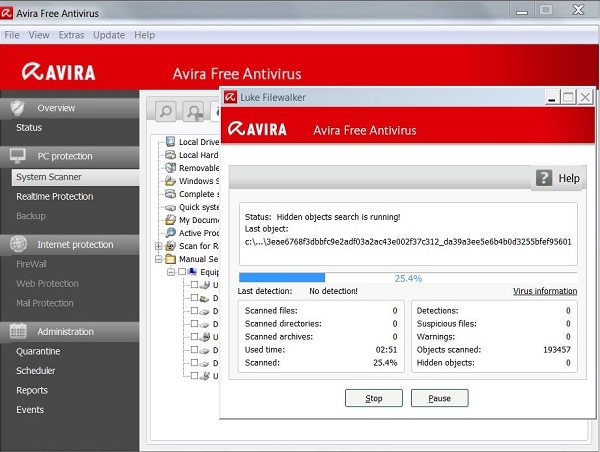The image size is (600, 452).
Task: Click the magnifier scan icon in toolbar
Action: [166, 112]
